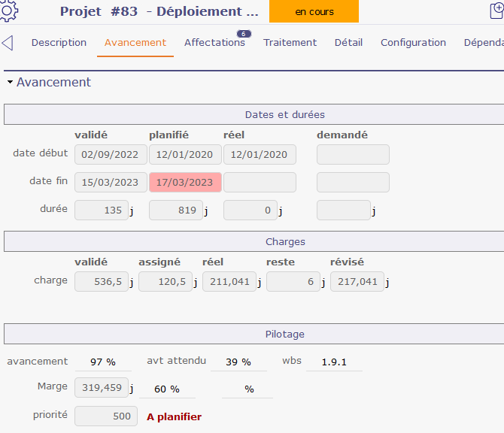This screenshot has width=504, height=433.
Task: Select the Détail tab
Action: (348, 43)
